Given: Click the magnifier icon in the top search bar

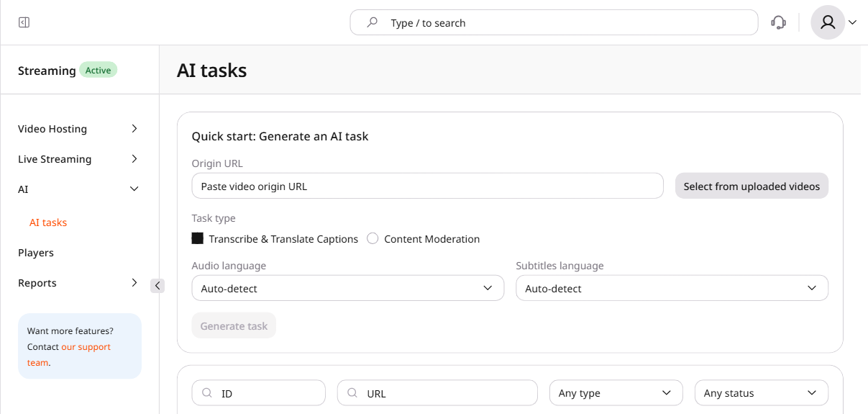Looking at the screenshot, I should point(372,22).
